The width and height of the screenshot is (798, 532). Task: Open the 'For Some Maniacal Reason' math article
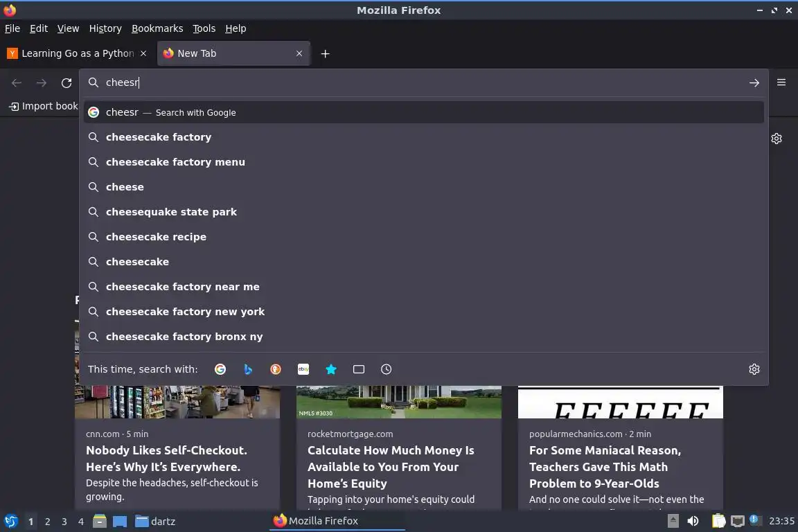tap(605, 467)
